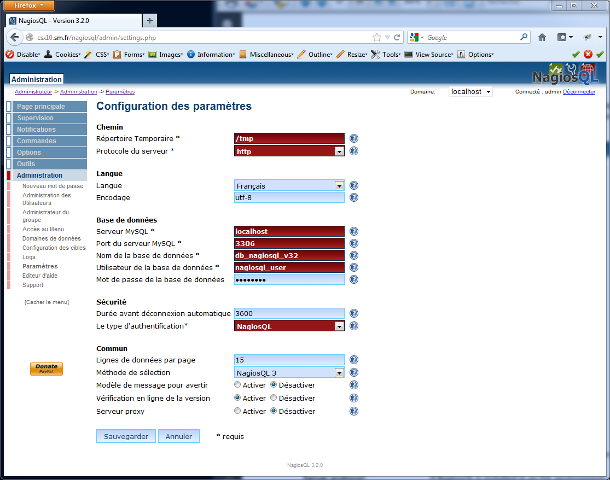Reload the page with the refresh icon

pyautogui.click(x=397, y=37)
